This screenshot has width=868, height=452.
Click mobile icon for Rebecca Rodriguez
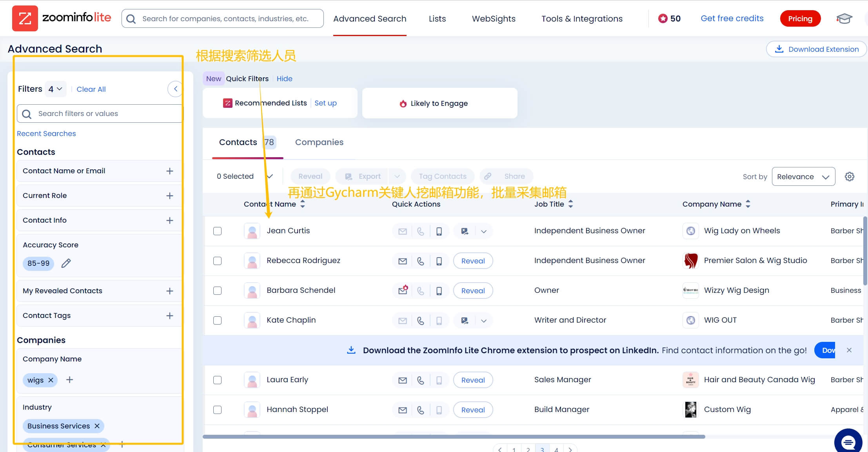click(x=439, y=261)
